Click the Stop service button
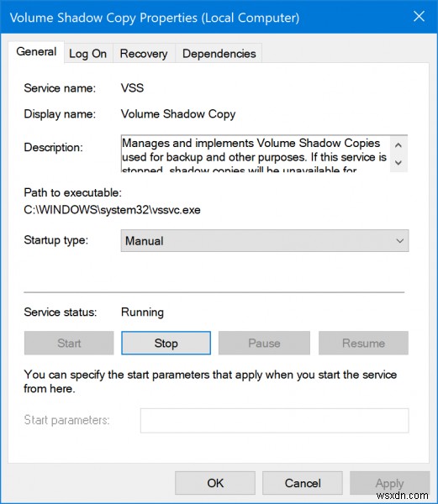The image size is (438, 504). click(166, 343)
